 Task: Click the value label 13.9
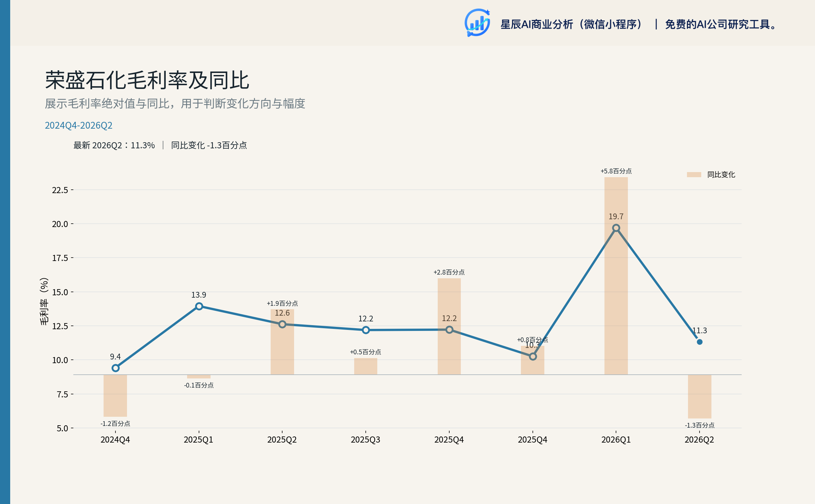[199, 295]
